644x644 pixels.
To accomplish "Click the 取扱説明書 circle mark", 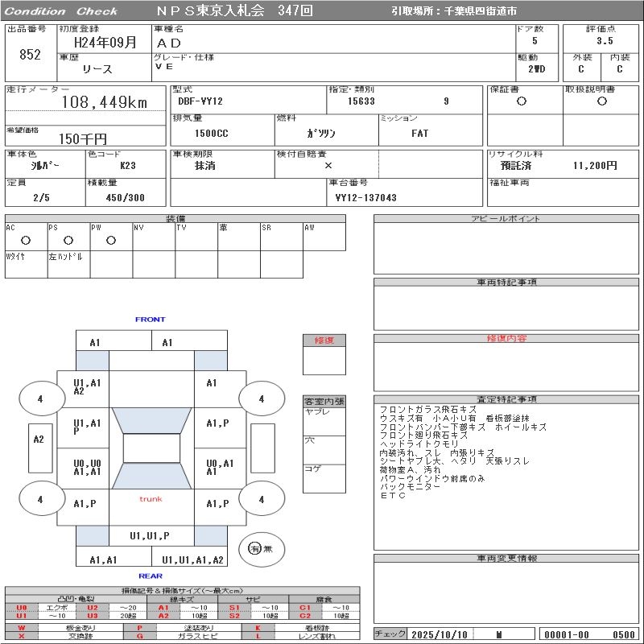I will pyautogui.click(x=601, y=101).
